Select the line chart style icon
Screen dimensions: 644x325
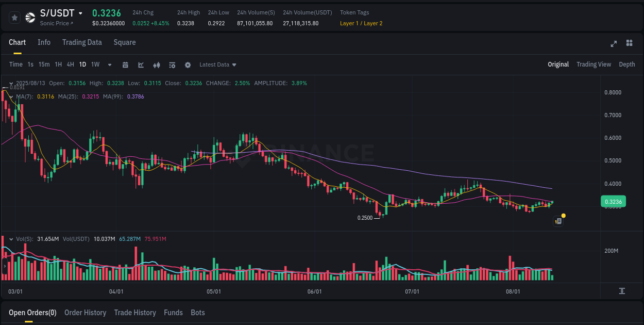(141, 64)
